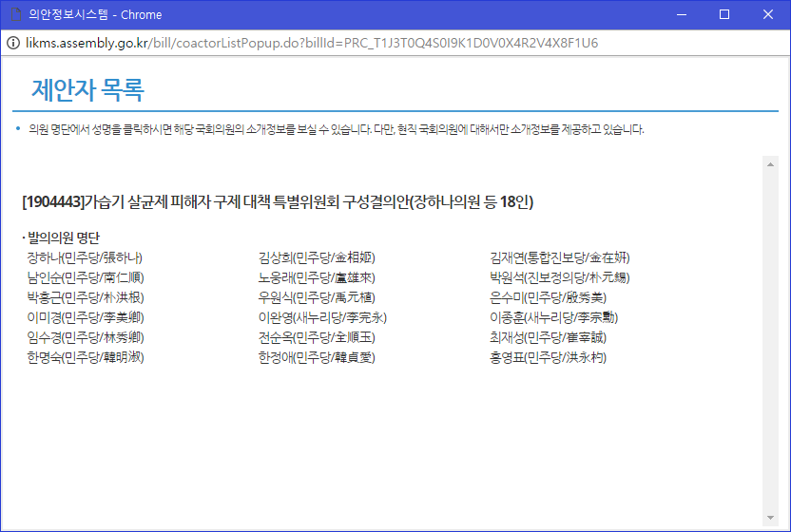Open profile of 이미경(민주당)
The width and height of the screenshot is (791, 532).
click(x=86, y=317)
